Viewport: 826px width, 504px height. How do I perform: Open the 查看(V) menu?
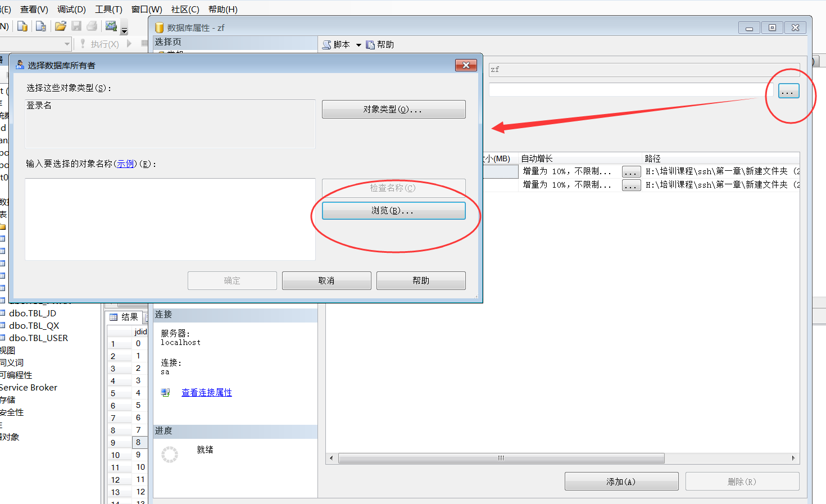click(34, 9)
